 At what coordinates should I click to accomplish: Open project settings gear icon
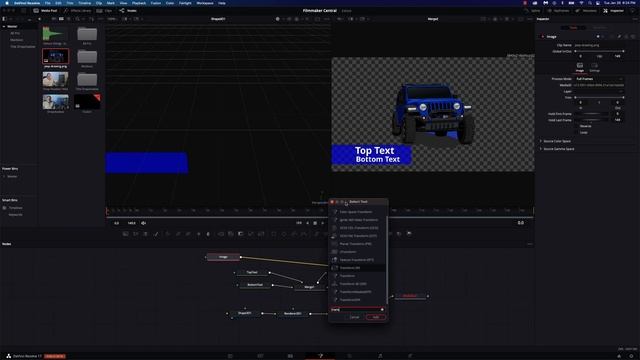tap(631, 356)
